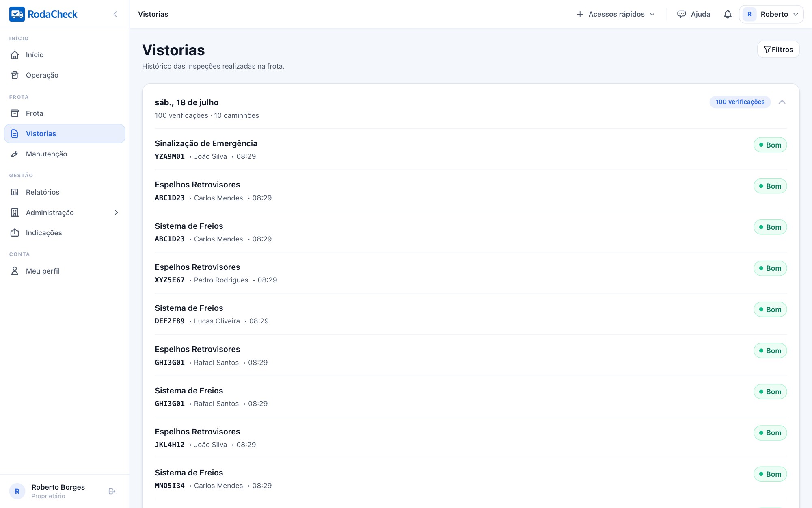Click the logout icon next to Roberto Borges
Image resolution: width=812 pixels, height=508 pixels.
click(x=112, y=491)
